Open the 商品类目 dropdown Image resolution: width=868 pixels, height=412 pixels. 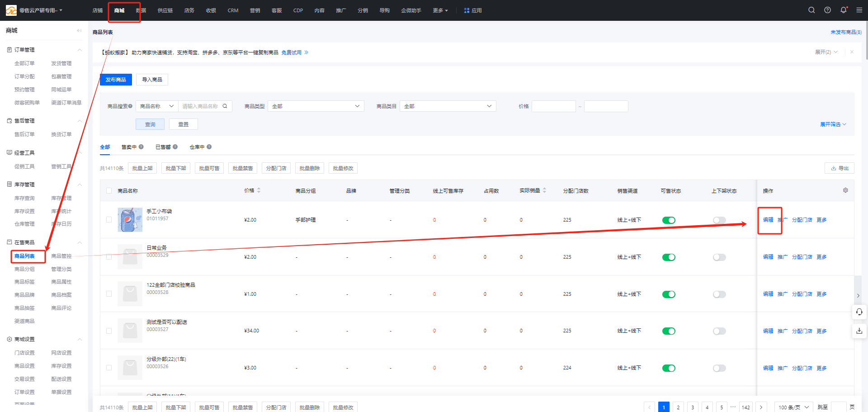pos(448,106)
